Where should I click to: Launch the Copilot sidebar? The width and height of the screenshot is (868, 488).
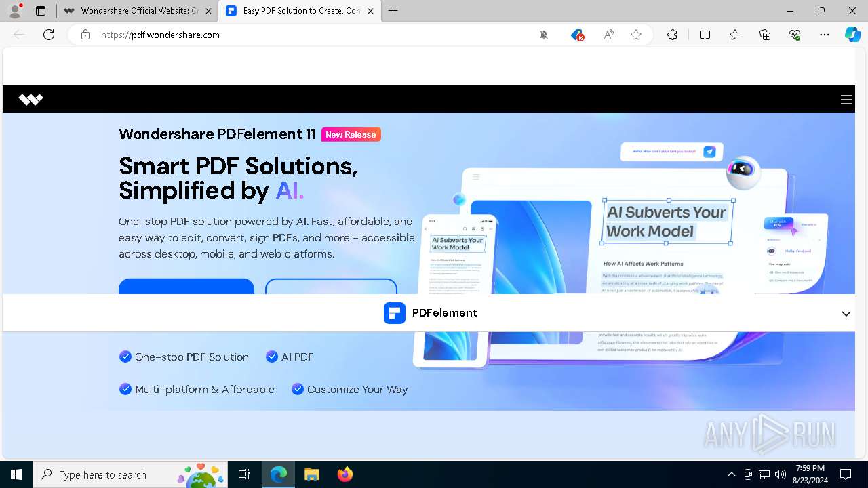point(853,35)
